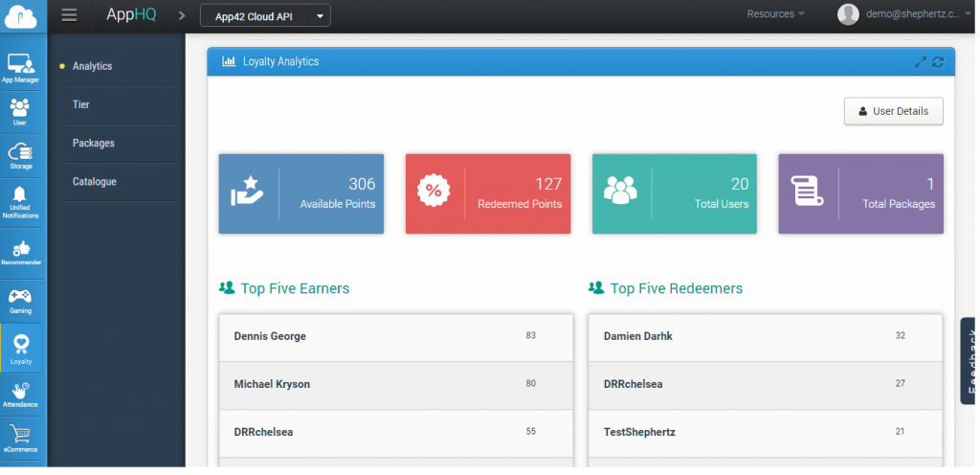The image size is (980, 475).
Task: Open the Gaming controller icon
Action: 20,300
